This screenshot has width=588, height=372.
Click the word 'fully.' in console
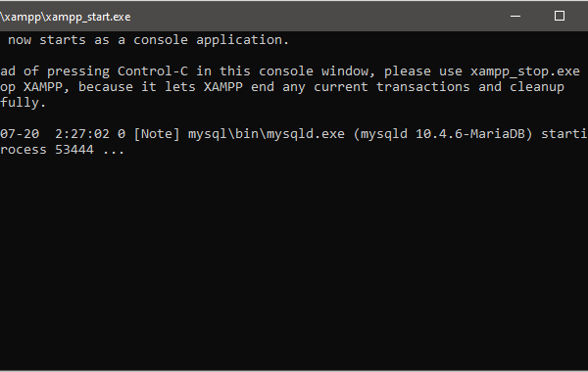pos(23,103)
